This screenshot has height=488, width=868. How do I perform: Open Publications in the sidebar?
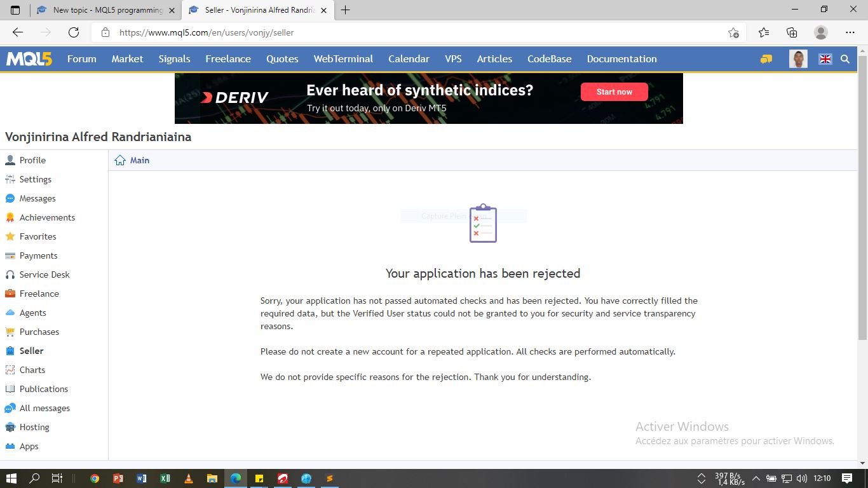click(36, 389)
